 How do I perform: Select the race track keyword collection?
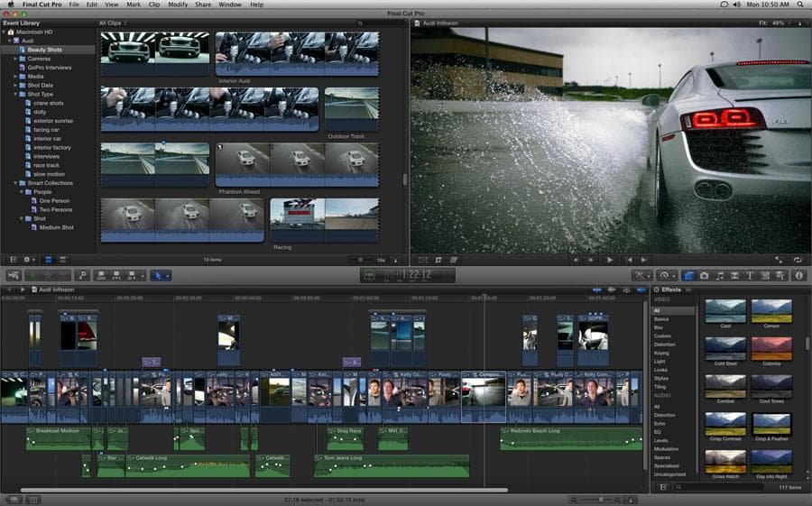pos(46,165)
